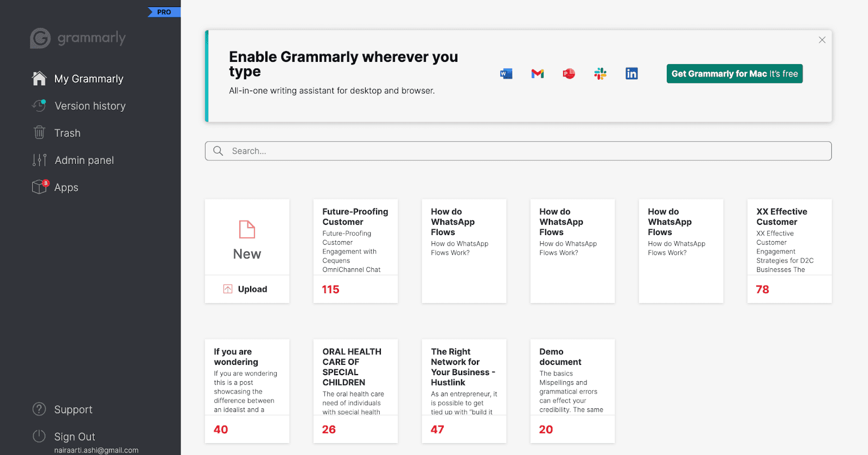Click the 26 alert count
868x455 pixels.
[329, 429]
